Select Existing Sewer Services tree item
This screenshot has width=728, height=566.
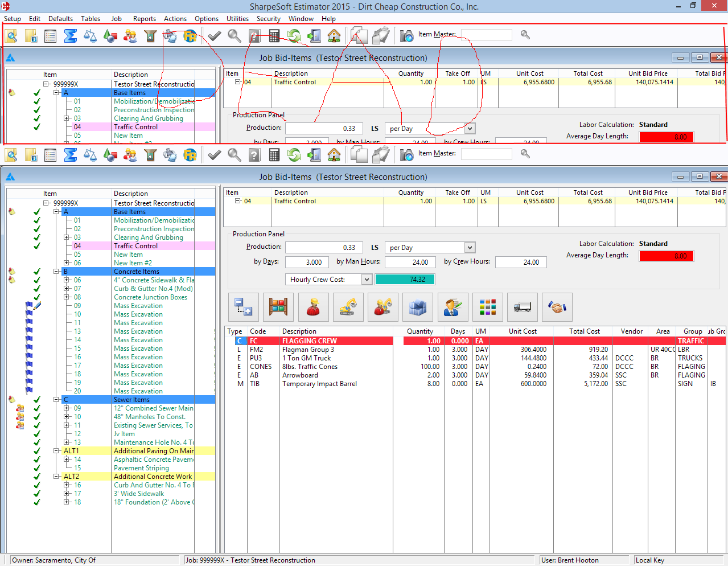[153, 425]
